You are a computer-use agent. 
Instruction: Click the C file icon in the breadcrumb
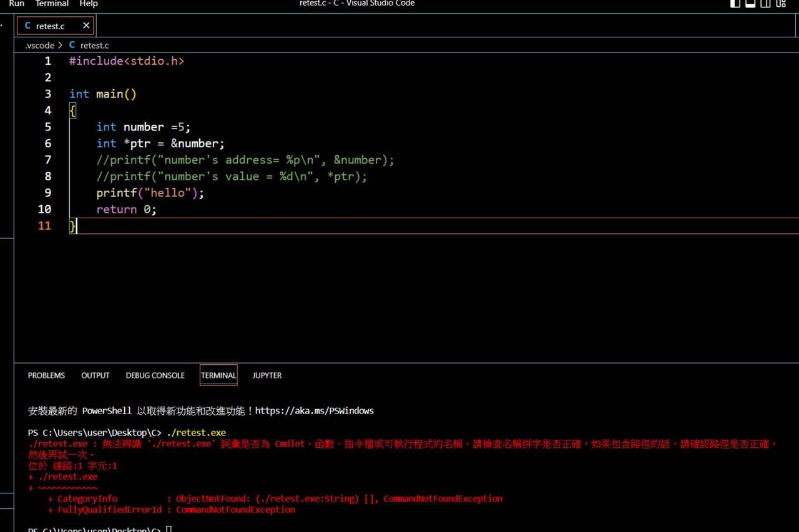tap(73, 45)
